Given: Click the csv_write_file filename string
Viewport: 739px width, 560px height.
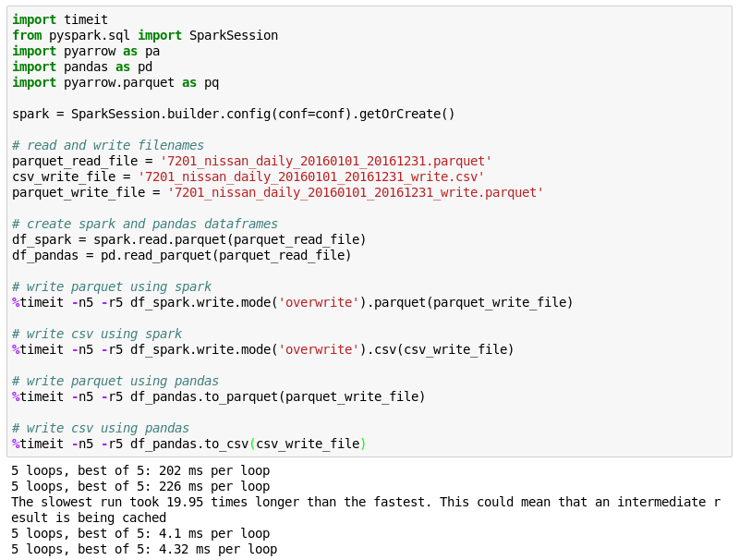Looking at the screenshot, I should [311, 177].
